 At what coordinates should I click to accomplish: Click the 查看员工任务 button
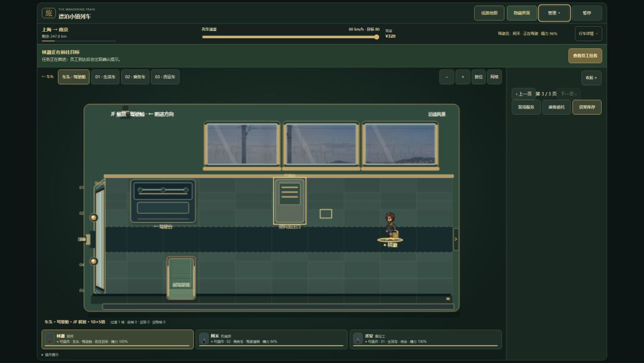coord(586,56)
